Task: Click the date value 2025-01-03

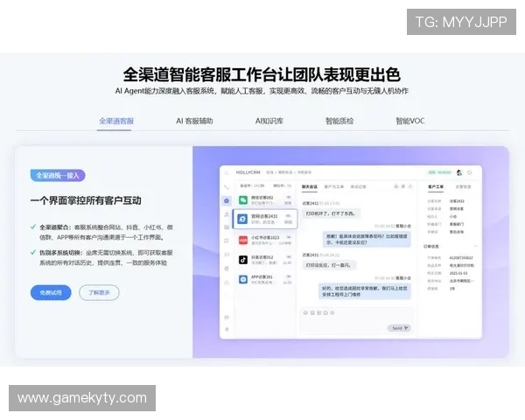Action: coord(458,273)
